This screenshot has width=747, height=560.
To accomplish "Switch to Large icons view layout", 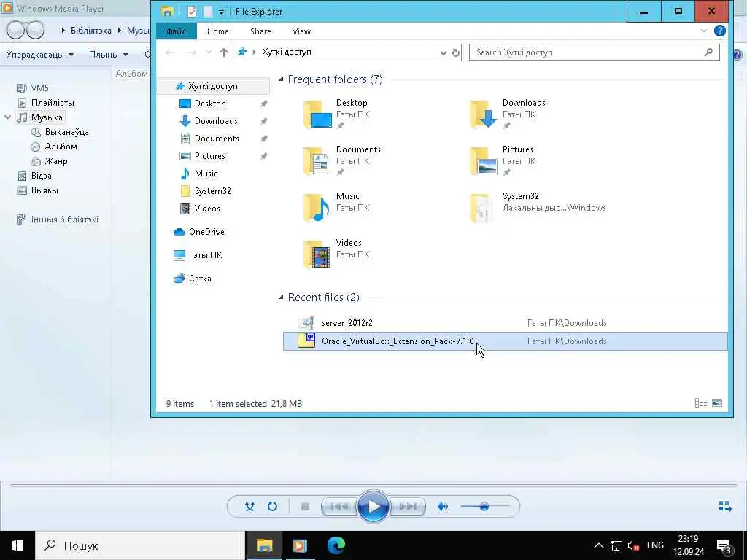I will coord(717,403).
